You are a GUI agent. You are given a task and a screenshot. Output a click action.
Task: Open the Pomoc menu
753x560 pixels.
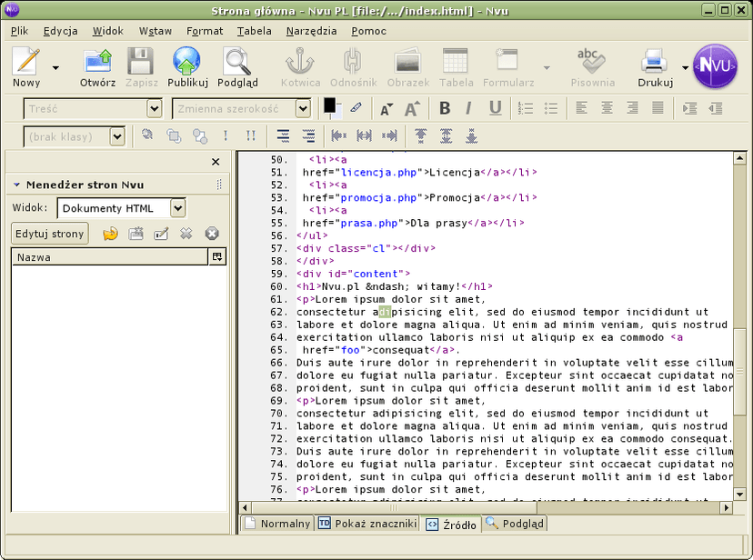[368, 31]
